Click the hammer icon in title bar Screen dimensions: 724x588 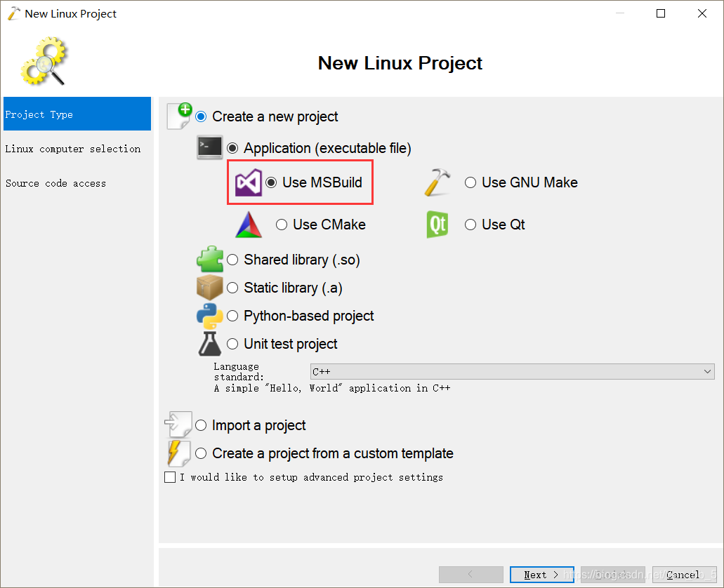pyautogui.click(x=14, y=13)
